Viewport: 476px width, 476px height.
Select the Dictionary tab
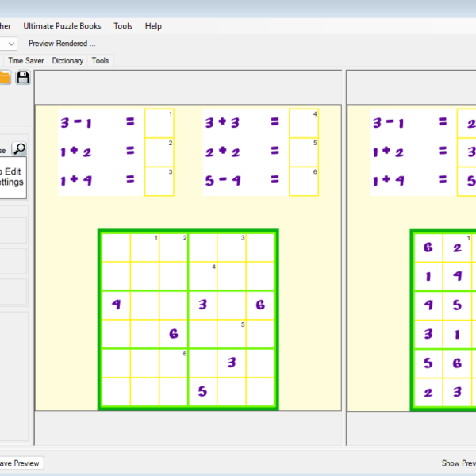pos(67,60)
